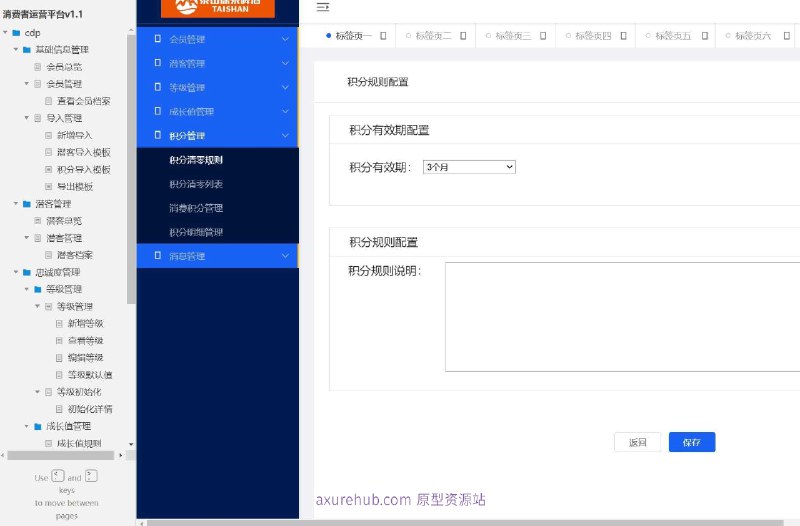The width and height of the screenshot is (800, 526).
Task: Click the 返回 button
Action: 637,442
